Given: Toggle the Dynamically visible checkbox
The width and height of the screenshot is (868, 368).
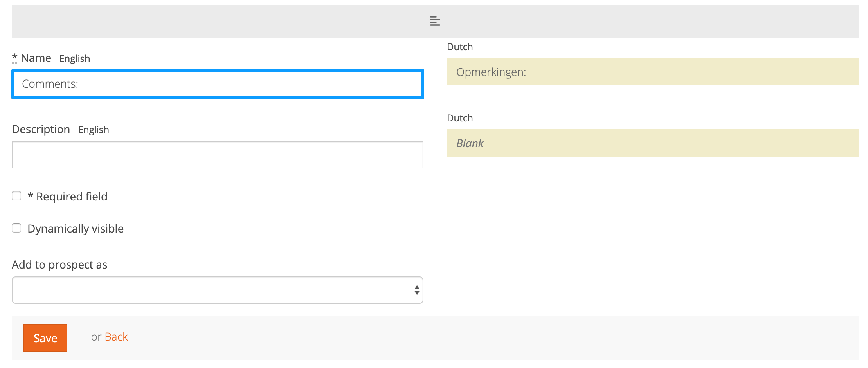Looking at the screenshot, I should pos(16,228).
